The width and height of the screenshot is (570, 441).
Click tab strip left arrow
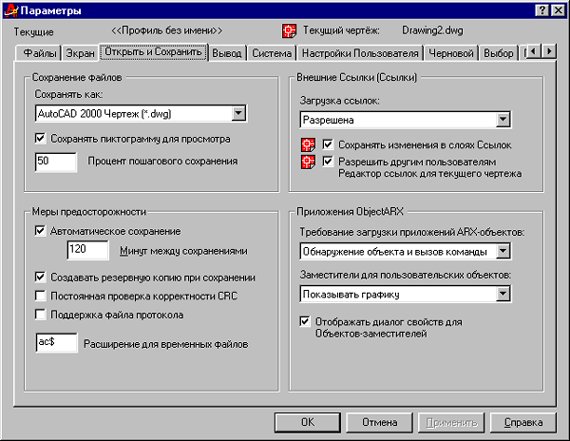(x=534, y=51)
